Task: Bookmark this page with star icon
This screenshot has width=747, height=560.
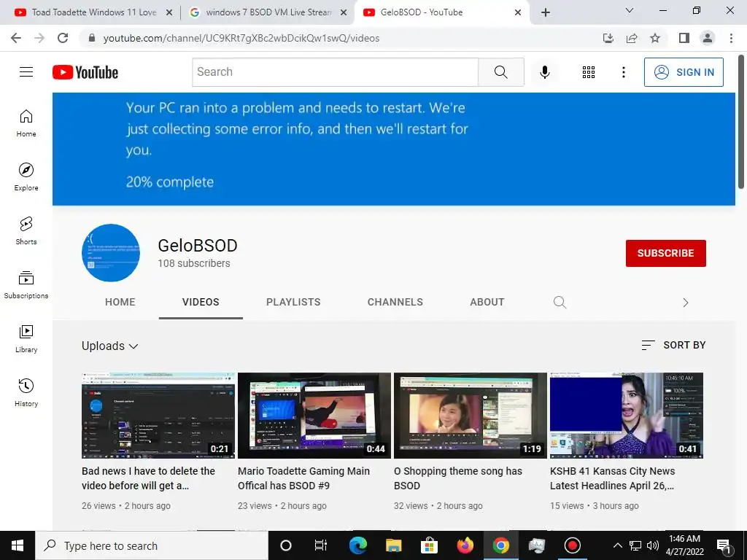Action: 655,38
